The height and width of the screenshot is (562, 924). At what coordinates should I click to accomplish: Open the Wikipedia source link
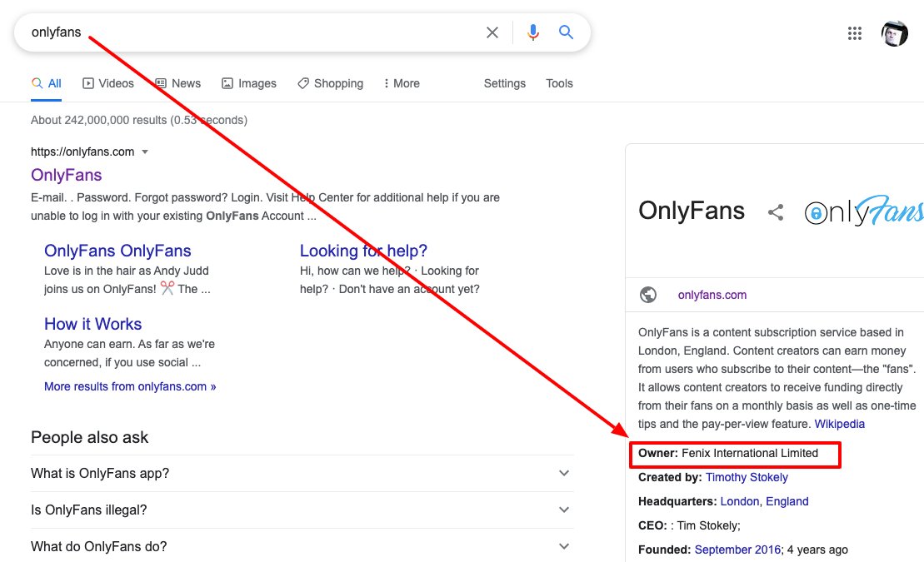pyautogui.click(x=839, y=424)
